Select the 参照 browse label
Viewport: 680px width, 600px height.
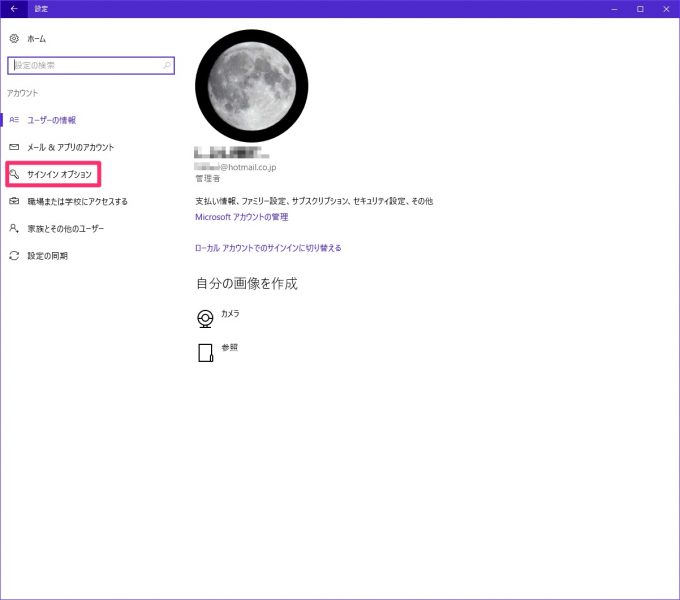[x=230, y=347]
